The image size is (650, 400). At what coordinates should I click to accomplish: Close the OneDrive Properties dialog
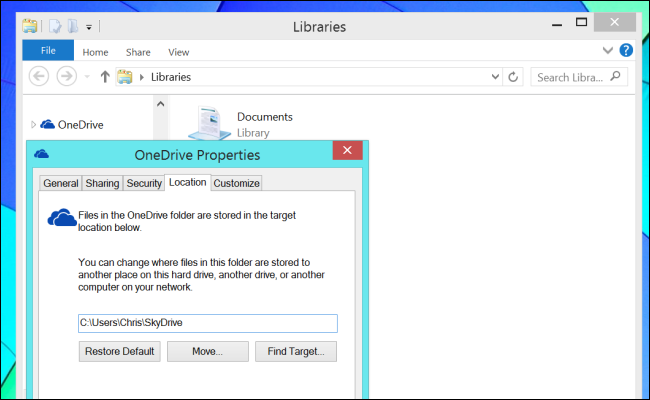coord(347,150)
